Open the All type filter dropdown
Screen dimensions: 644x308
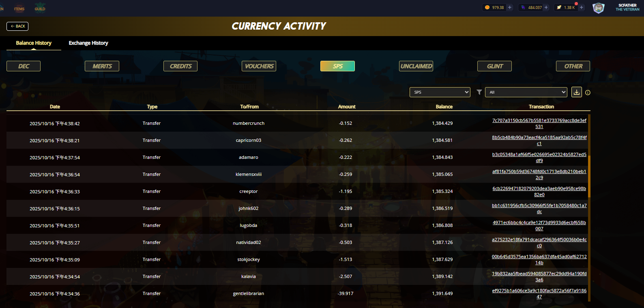526,92
